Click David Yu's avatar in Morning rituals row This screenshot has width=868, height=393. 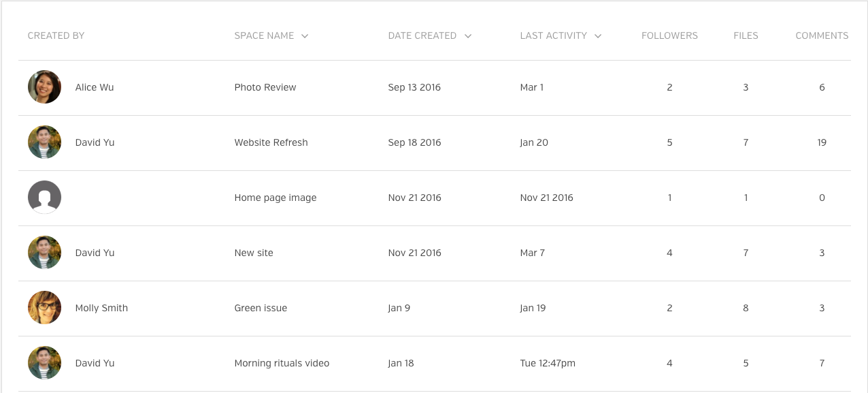[44, 363]
